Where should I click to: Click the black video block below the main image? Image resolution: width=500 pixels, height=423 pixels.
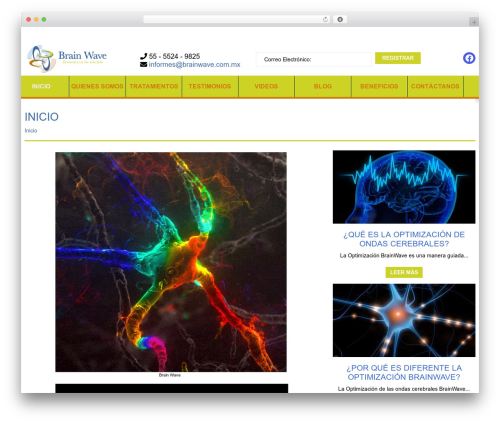coord(172,388)
